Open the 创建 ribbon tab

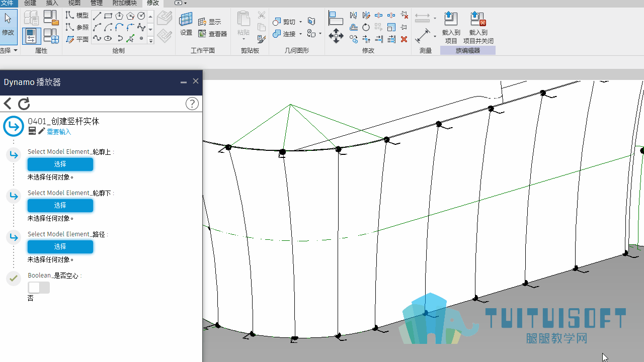click(30, 3)
